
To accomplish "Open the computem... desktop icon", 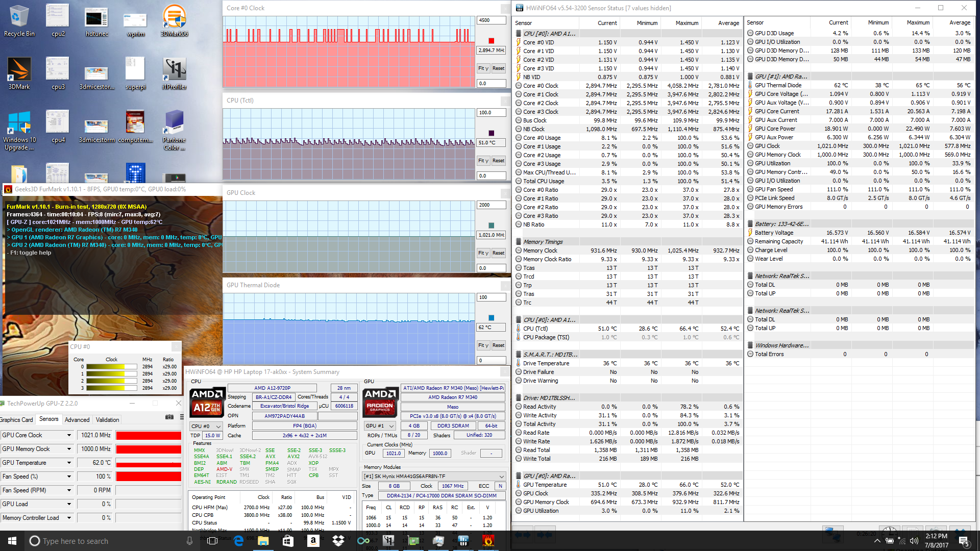I will tap(136, 127).
